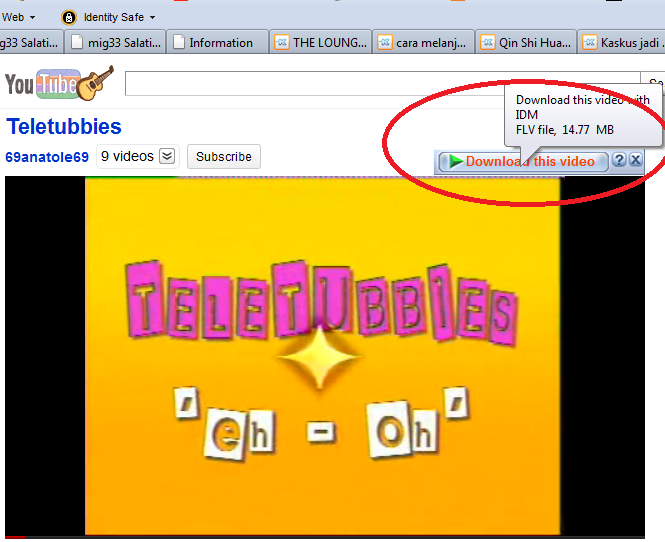This screenshot has width=665, height=542.
Task: Switch to the second mig33 Salati... tab
Action: (115, 42)
